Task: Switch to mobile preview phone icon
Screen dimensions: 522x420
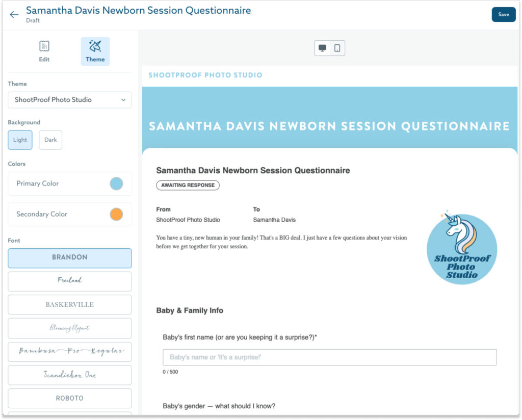Action: click(x=336, y=47)
